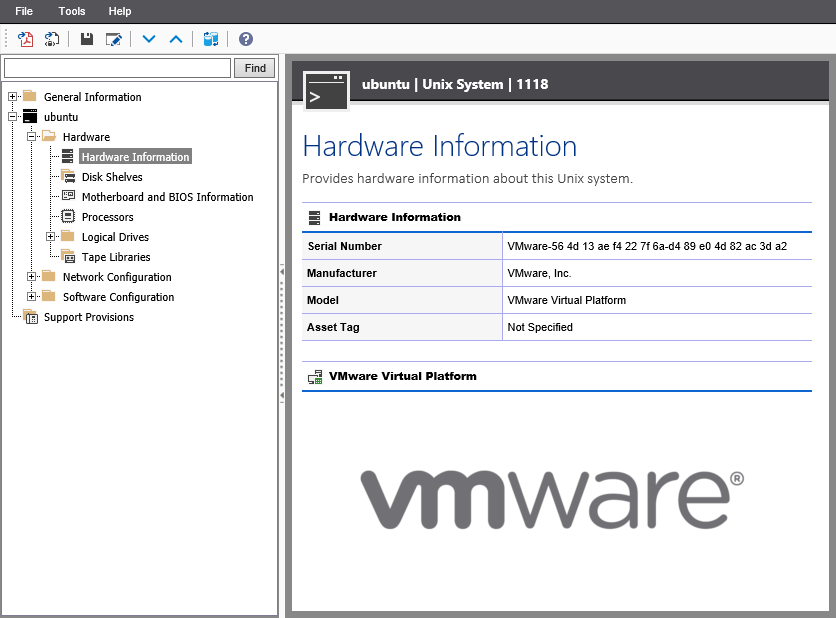Click the Tape Libraries icon
The height and width of the screenshot is (618, 836).
tap(68, 256)
